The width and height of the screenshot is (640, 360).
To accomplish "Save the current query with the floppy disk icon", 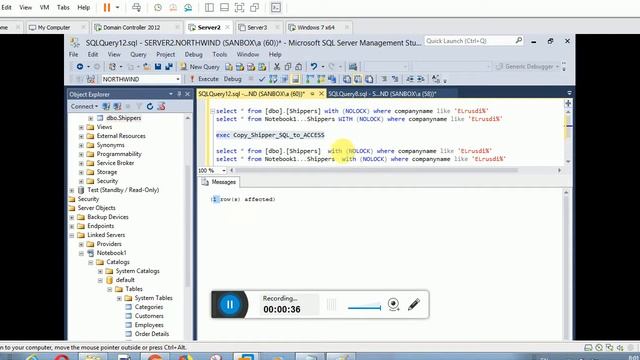I will tap(158, 67).
